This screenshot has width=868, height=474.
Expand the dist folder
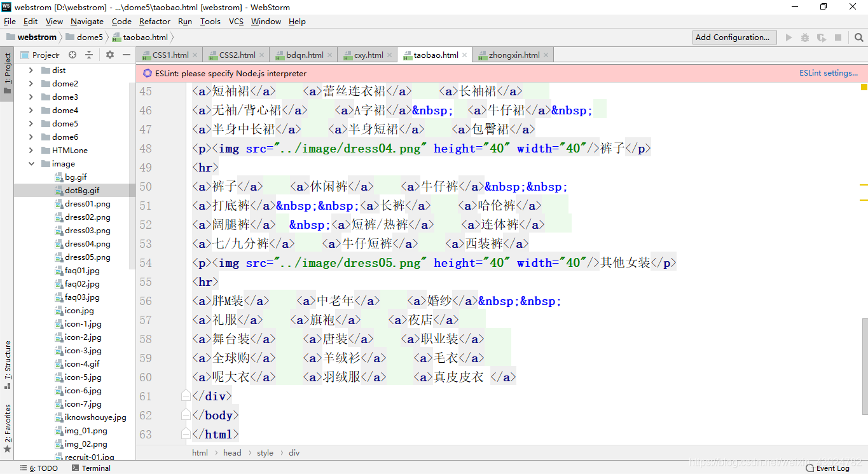point(31,71)
